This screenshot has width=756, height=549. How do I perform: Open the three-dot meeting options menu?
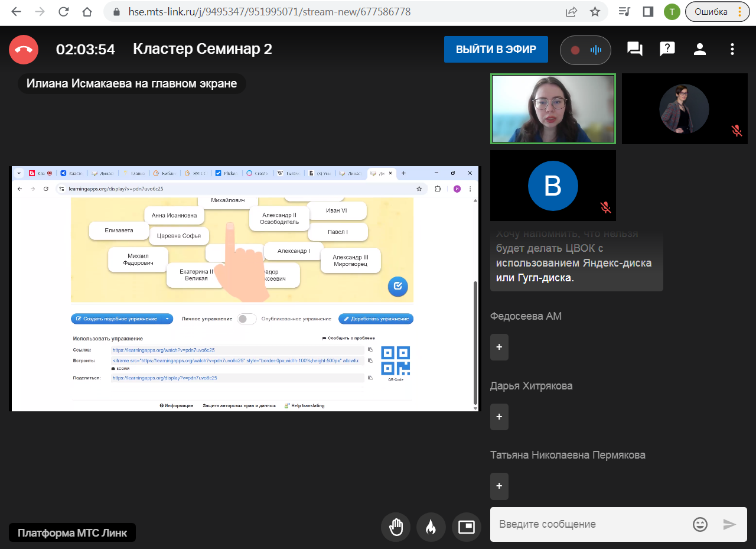click(x=732, y=50)
